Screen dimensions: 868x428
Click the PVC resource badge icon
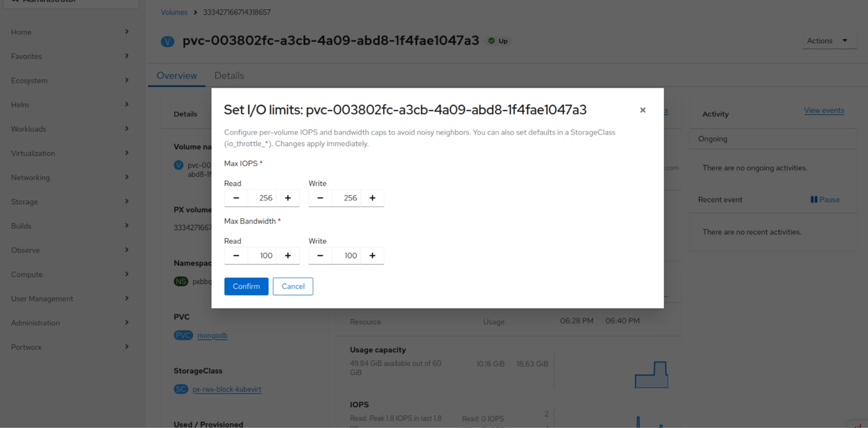pyautogui.click(x=183, y=336)
